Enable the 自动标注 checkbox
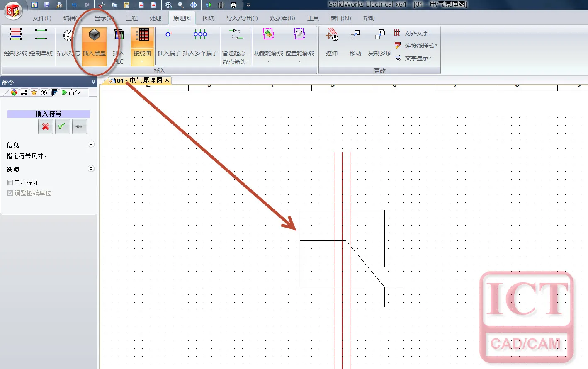Screen dimensions: 588x369 click(10, 182)
